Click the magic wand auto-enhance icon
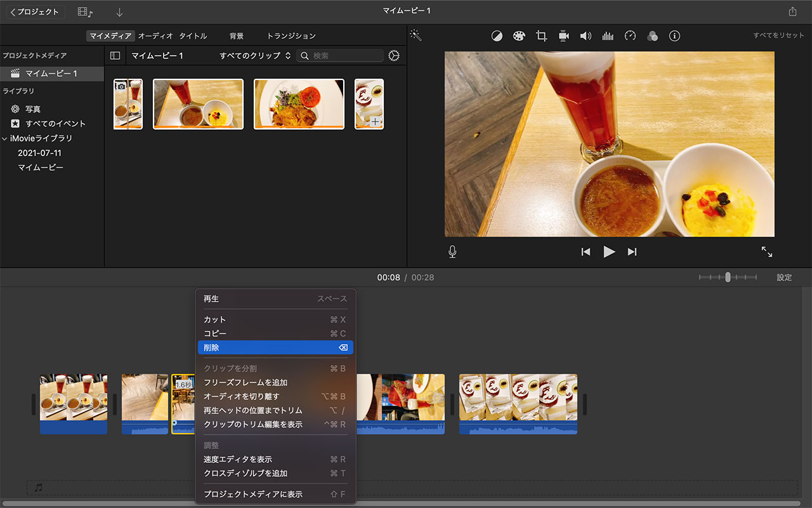 416,36
